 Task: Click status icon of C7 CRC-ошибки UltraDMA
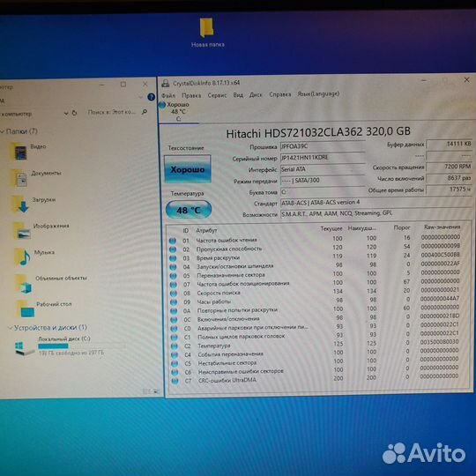point(175,381)
